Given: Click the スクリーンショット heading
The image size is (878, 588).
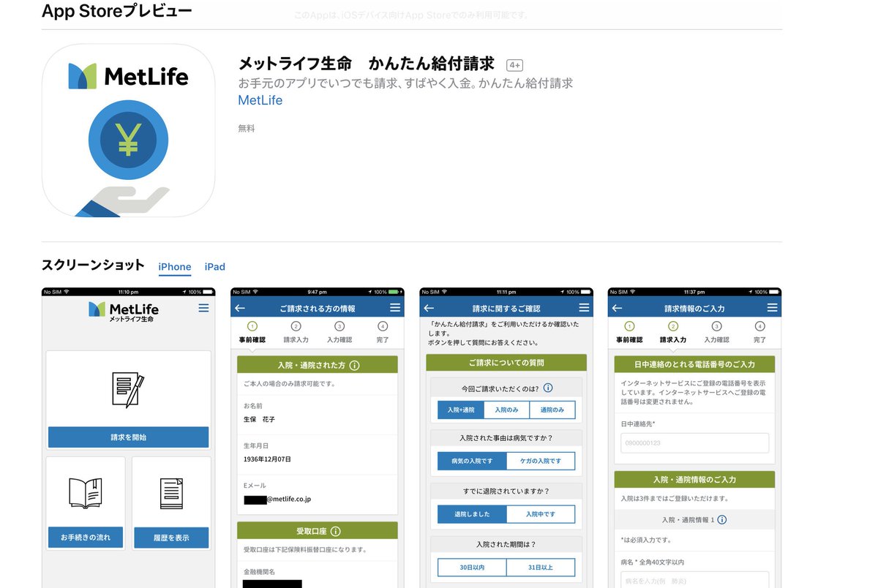Looking at the screenshot, I should tap(93, 265).
